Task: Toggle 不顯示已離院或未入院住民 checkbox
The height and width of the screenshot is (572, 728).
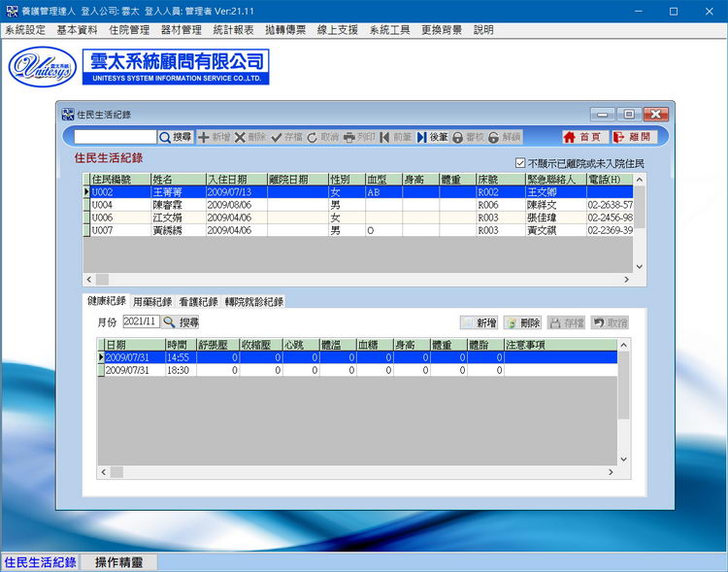Action: 520,163
